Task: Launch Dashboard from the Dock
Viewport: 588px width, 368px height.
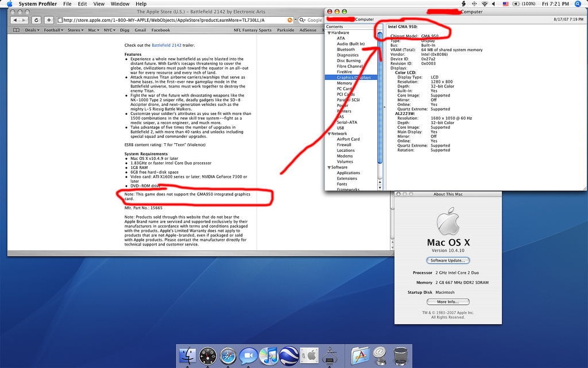Action: click(207, 355)
